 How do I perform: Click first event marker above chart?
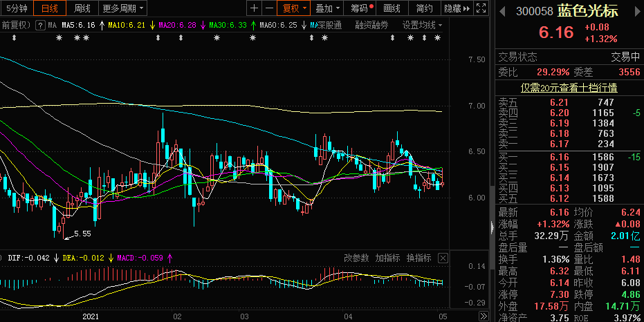14,38
